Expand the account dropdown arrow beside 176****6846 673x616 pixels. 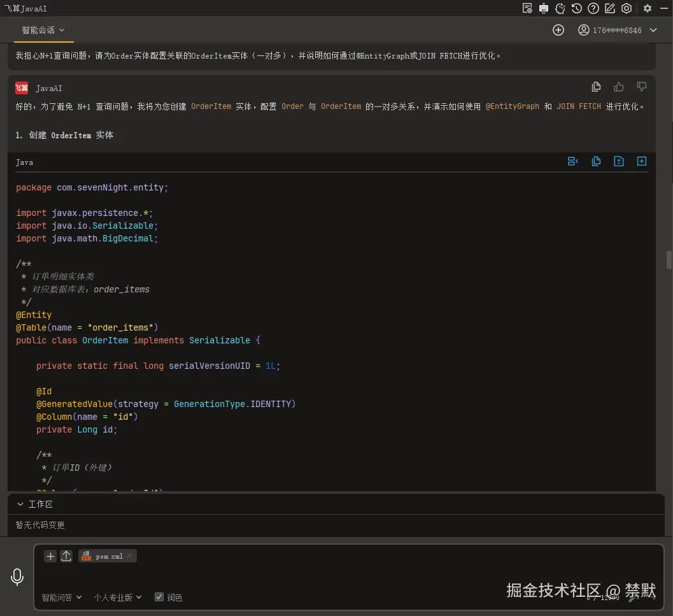tap(653, 30)
